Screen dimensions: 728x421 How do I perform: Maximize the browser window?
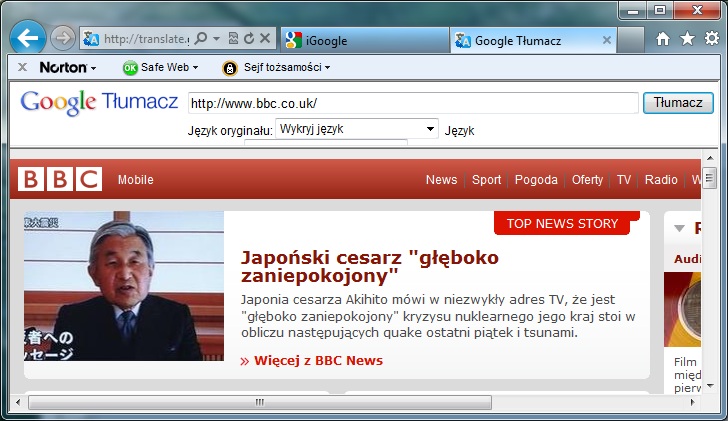pos(660,10)
